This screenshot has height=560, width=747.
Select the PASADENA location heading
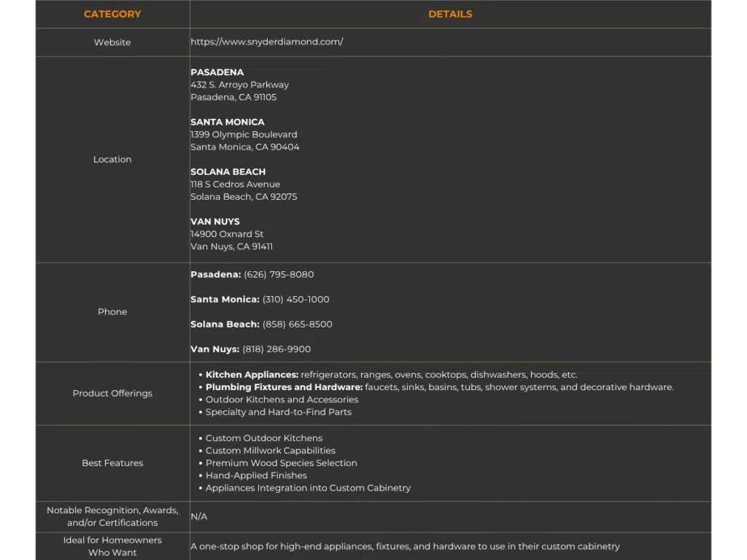click(217, 72)
